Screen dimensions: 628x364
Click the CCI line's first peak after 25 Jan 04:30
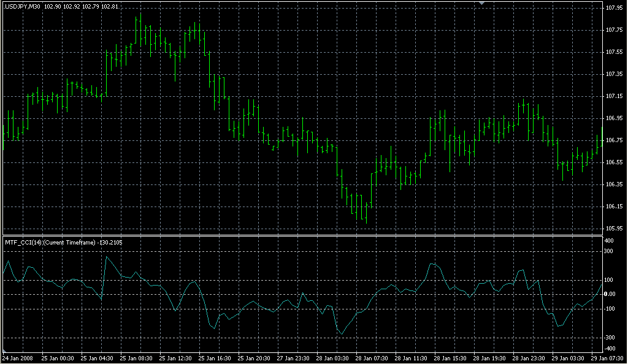click(x=107, y=257)
